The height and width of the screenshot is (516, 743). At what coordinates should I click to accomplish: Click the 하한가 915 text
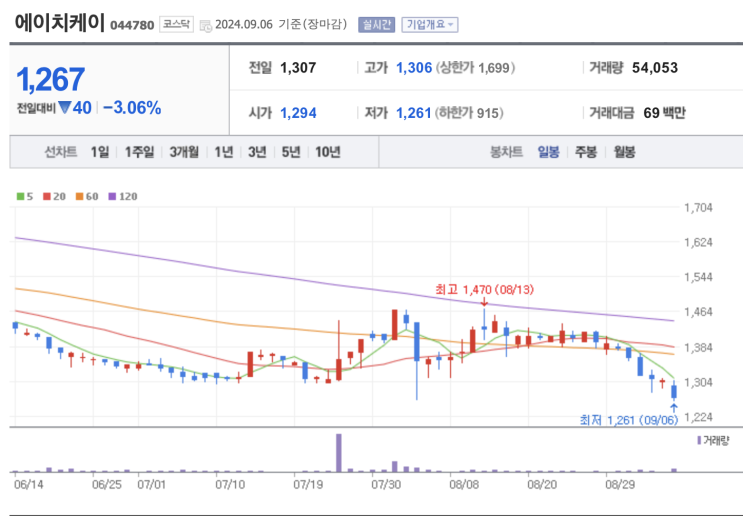click(469, 113)
